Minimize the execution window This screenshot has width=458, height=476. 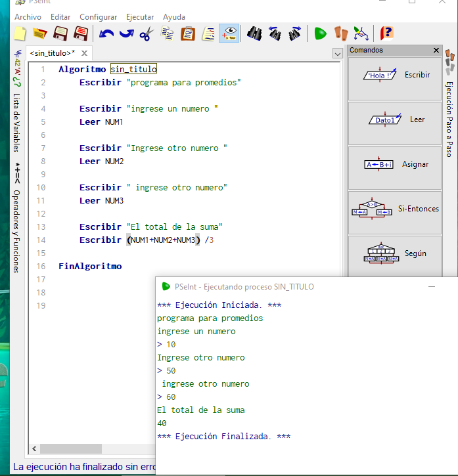(432, 286)
